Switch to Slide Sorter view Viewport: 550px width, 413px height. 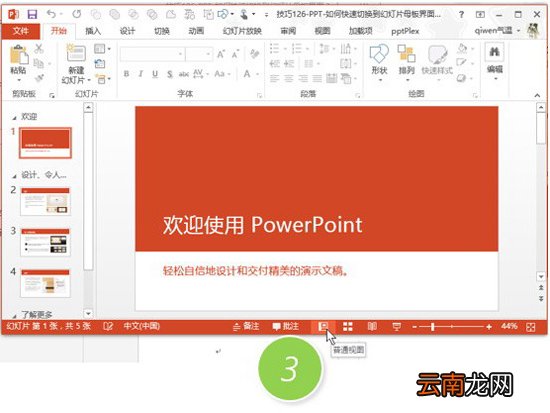click(x=348, y=327)
